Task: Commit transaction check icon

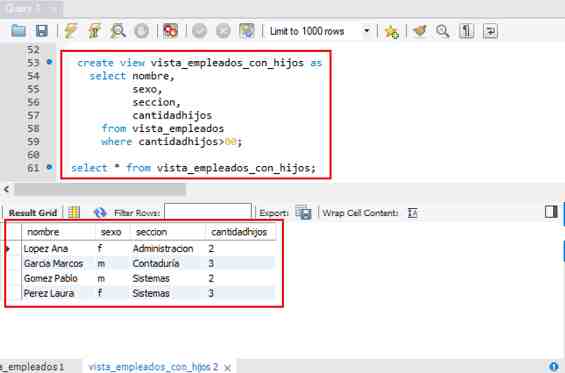Action: tap(199, 31)
